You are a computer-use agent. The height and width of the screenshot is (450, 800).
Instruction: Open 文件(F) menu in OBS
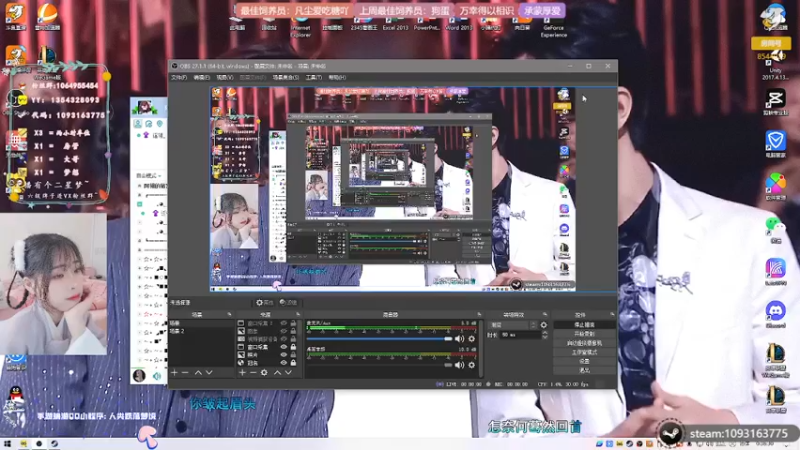[x=179, y=78]
